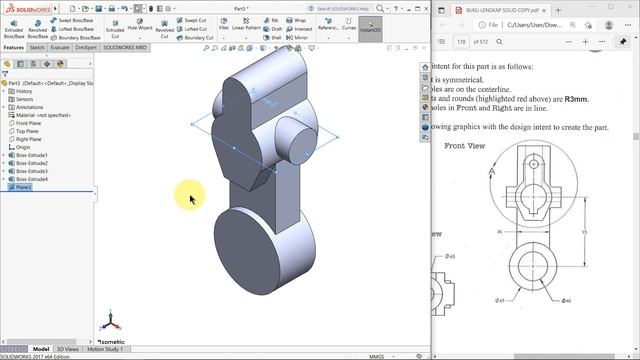The height and width of the screenshot is (360, 640).
Task: Pick the Lofted Cut tool
Action: click(x=192, y=29)
